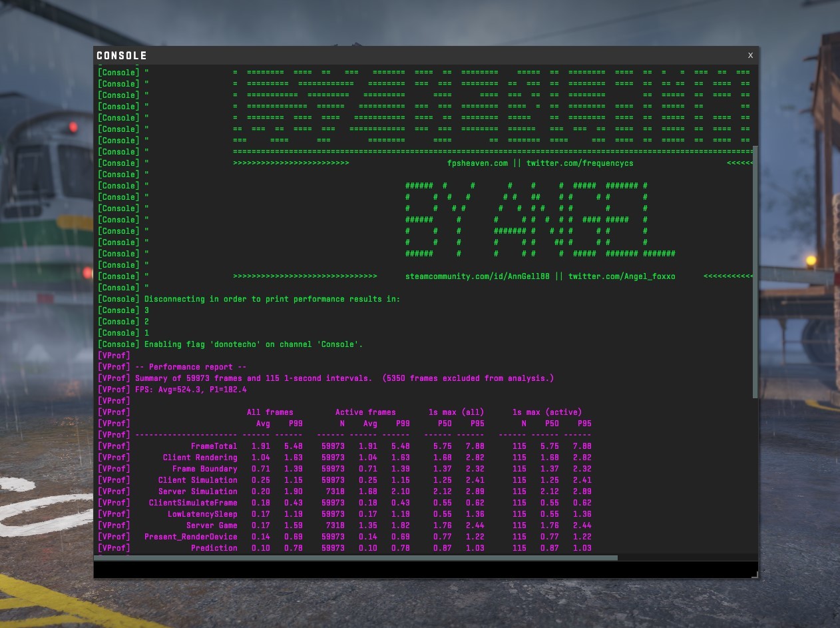
Task: Click the ClientSimulateFrame row label
Action: (x=193, y=503)
